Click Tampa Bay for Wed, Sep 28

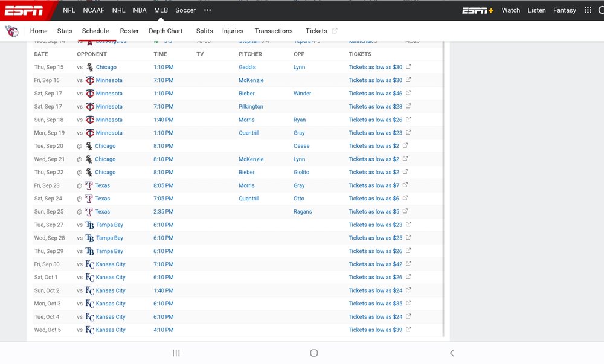(109, 238)
